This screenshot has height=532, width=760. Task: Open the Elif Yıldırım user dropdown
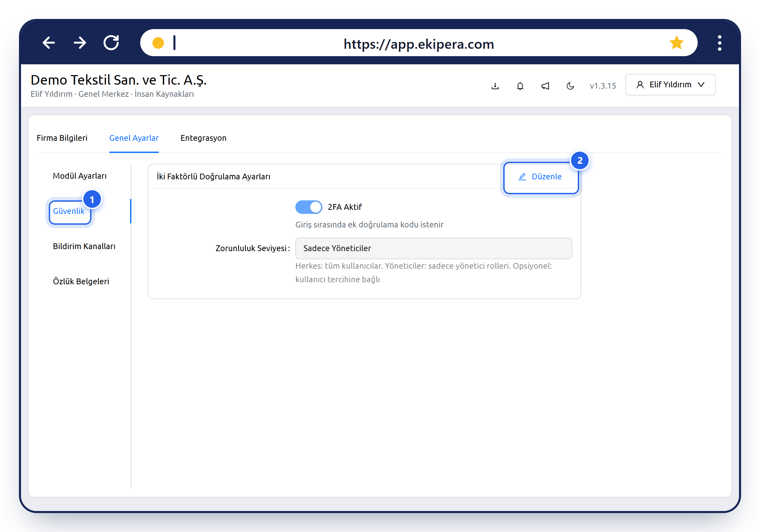click(x=670, y=85)
